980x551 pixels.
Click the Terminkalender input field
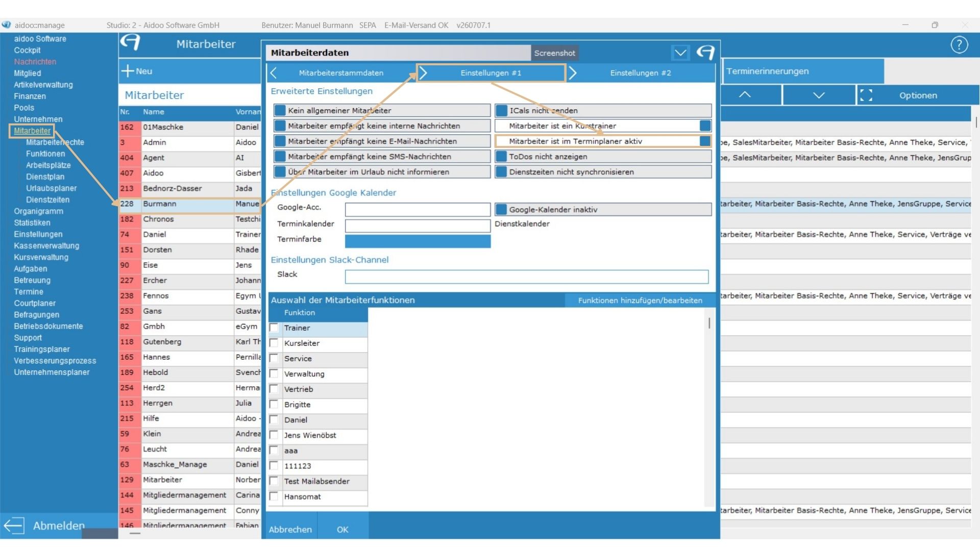coord(418,226)
